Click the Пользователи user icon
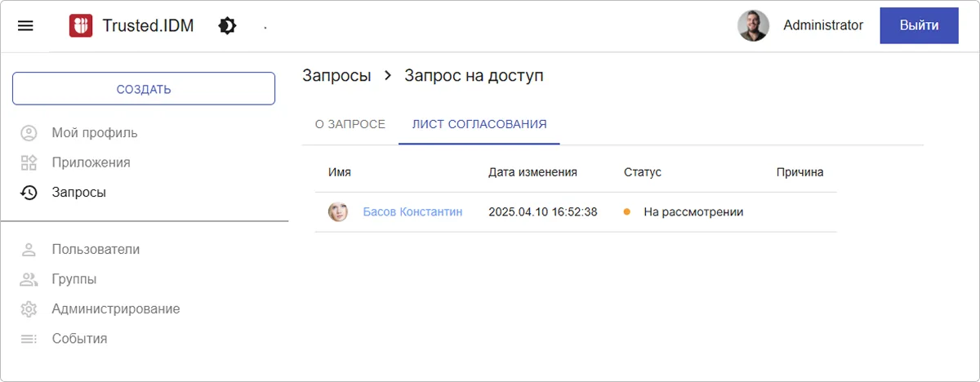Viewport: 980px width, 382px height. coord(29,249)
